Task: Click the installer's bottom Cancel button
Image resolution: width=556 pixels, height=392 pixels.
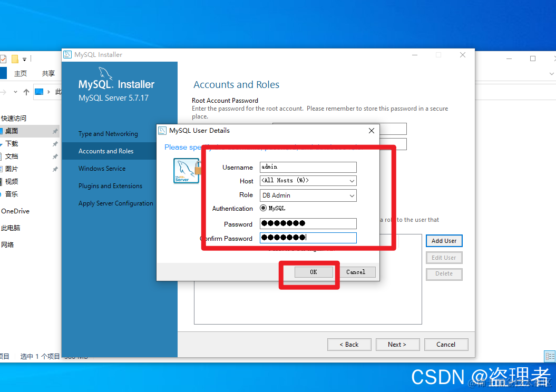Action: click(x=446, y=345)
